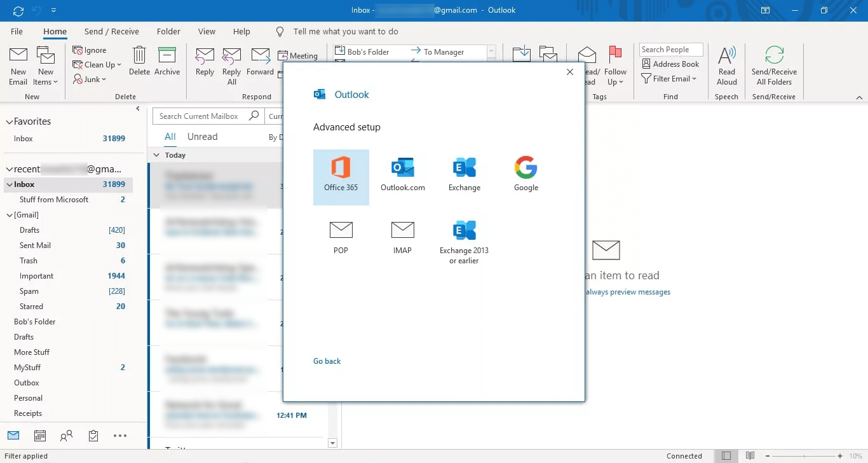This screenshot has height=463, width=868.
Task: Click the always preview messages link
Action: [628, 292]
